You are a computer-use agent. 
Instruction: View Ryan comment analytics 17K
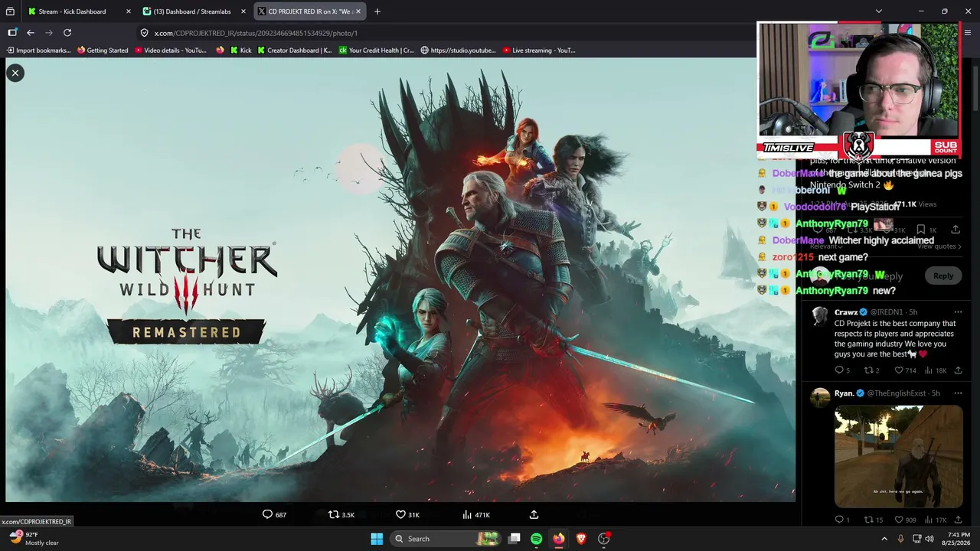pyautogui.click(x=936, y=520)
